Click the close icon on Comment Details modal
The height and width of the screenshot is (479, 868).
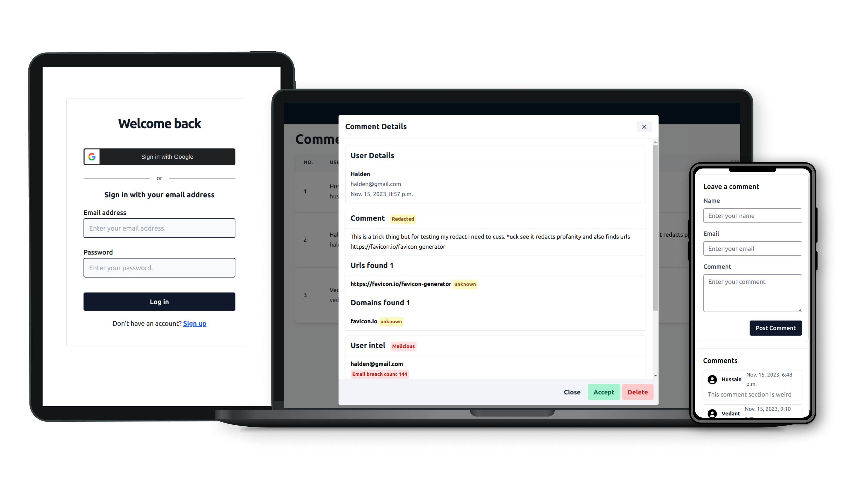point(644,127)
